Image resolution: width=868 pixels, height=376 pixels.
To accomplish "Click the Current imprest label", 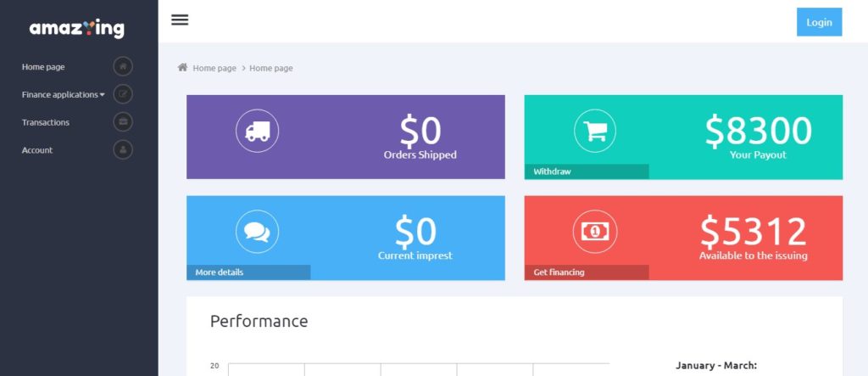I will [x=415, y=255].
